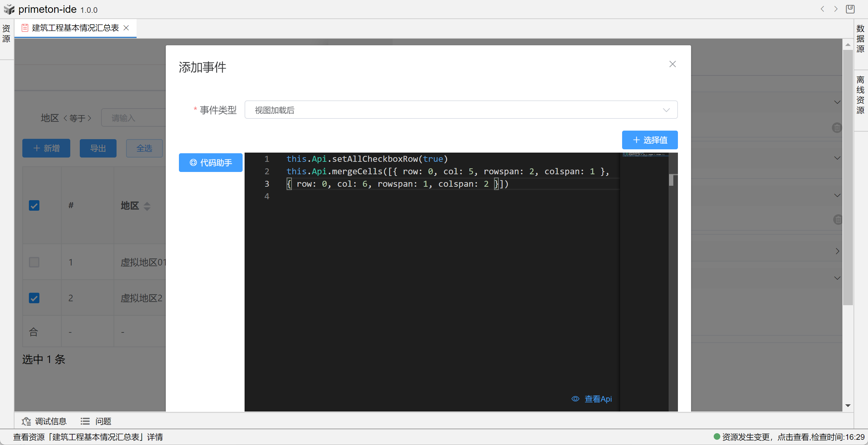Open the 事件类型 dropdown
Image resolution: width=868 pixels, height=445 pixels.
click(x=461, y=110)
